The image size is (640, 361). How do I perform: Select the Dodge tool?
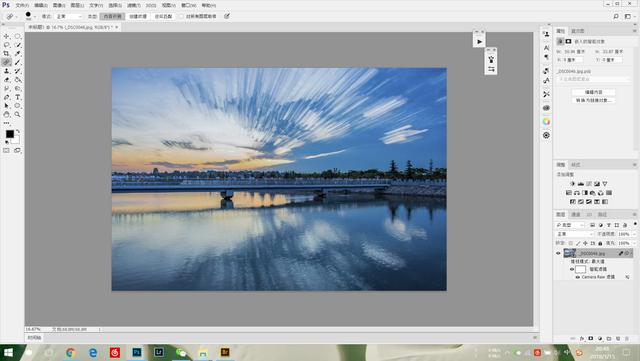click(18, 88)
